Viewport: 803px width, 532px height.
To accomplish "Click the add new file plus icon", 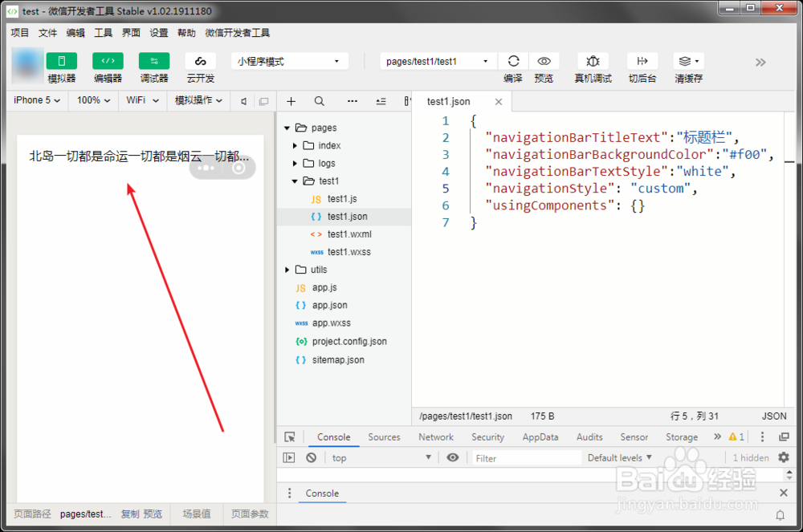I will click(291, 101).
